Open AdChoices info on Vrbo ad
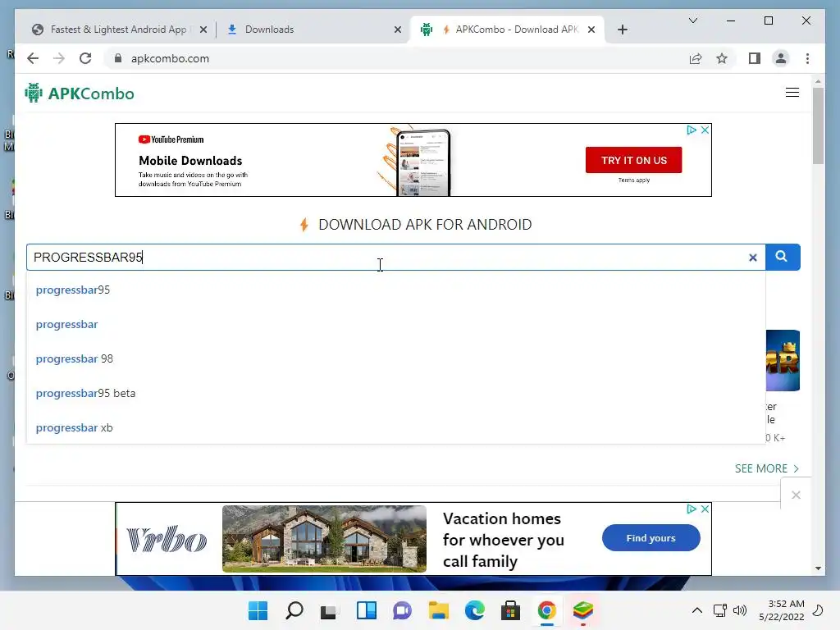The height and width of the screenshot is (630, 840). point(692,509)
